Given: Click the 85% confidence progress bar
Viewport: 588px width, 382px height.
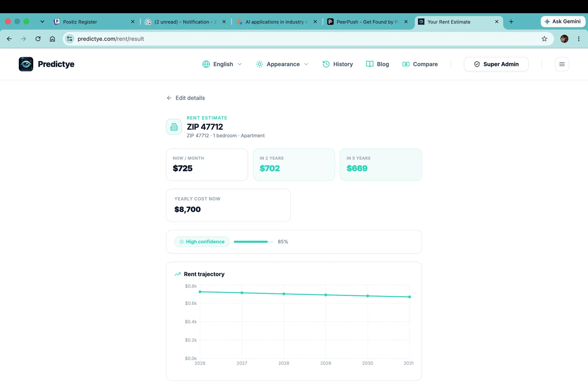Looking at the screenshot, I should tap(254, 242).
